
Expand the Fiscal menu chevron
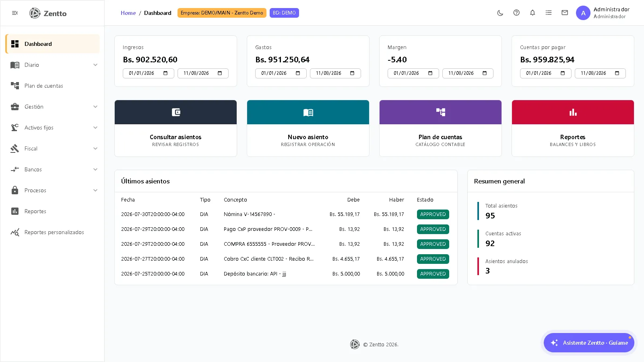click(95, 148)
